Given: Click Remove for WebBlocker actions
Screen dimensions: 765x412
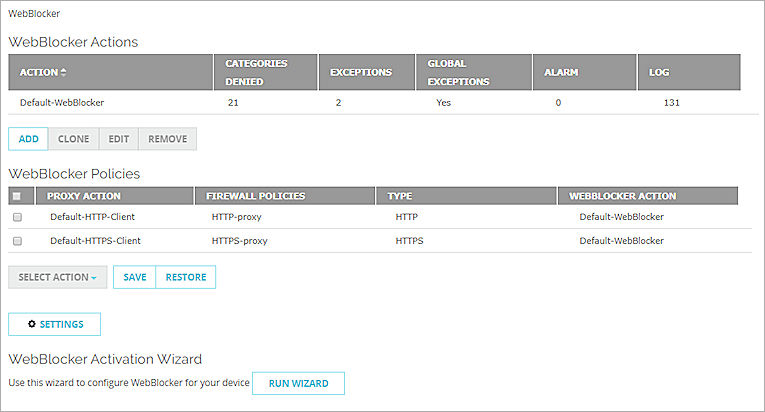Looking at the screenshot, I should [x=167, y=138].
